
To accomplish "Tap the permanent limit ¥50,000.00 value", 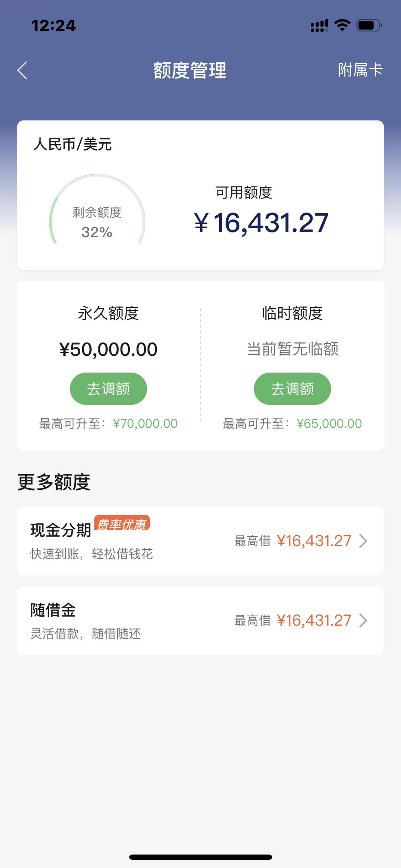I will click(x=108, y=349).
